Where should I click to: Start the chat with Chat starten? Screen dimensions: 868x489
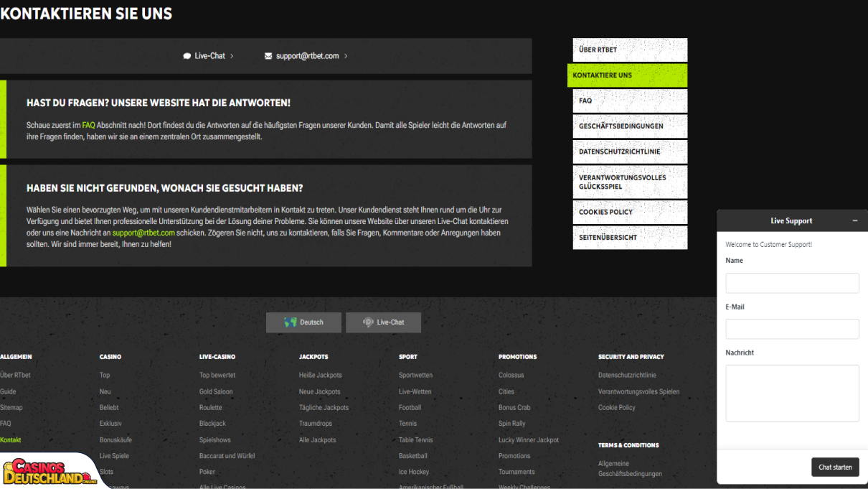(835, 467)
